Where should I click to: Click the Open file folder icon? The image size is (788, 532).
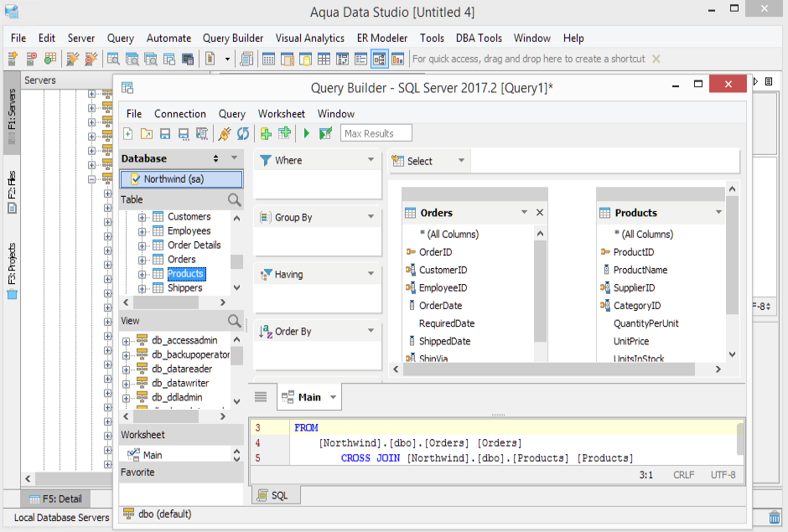[147, 133]
